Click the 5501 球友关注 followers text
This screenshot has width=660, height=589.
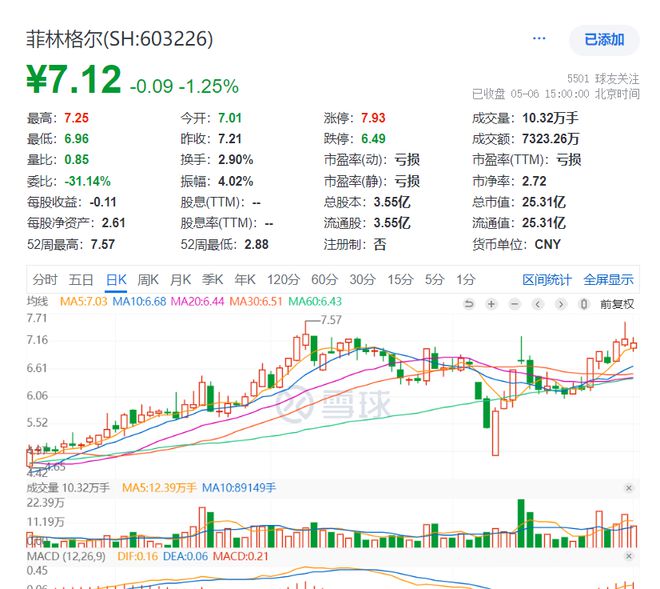[x=603, y=79]
